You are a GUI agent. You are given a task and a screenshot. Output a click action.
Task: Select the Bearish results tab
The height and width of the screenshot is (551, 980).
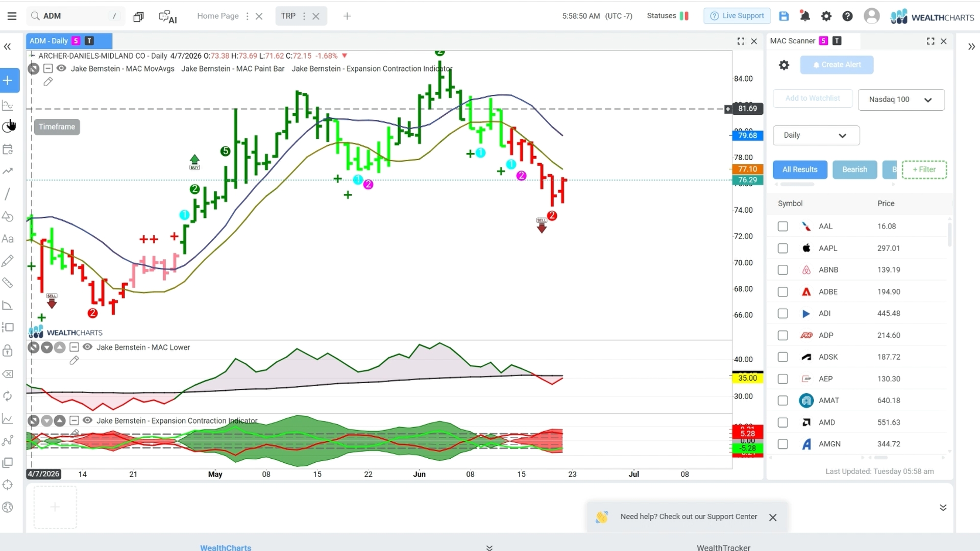854,169
